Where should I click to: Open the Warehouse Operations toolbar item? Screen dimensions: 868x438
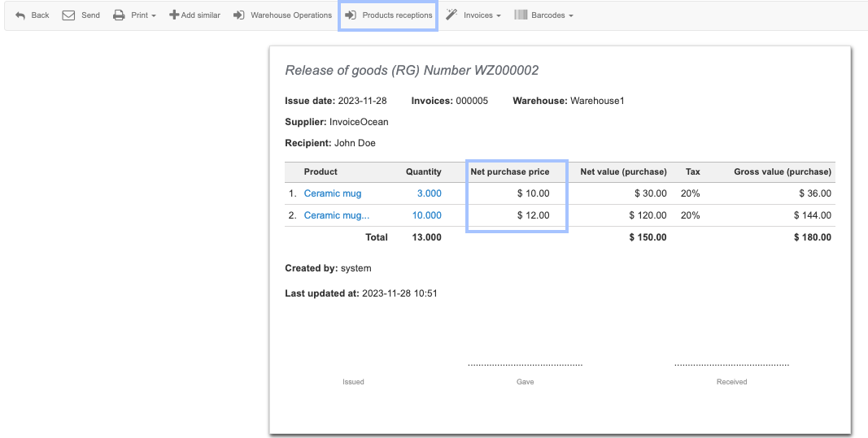pos(290,15)
